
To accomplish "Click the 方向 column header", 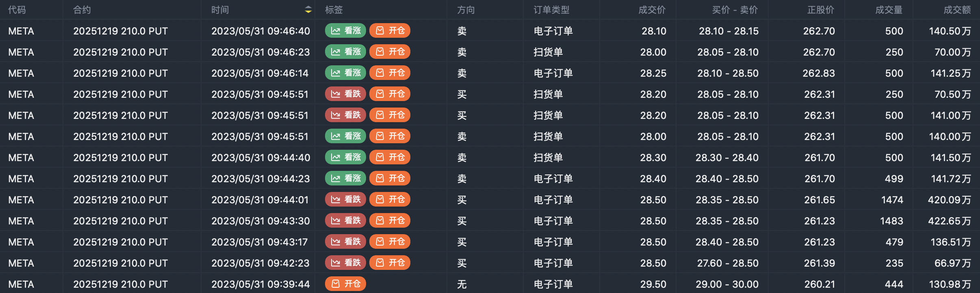I will 466,10.
